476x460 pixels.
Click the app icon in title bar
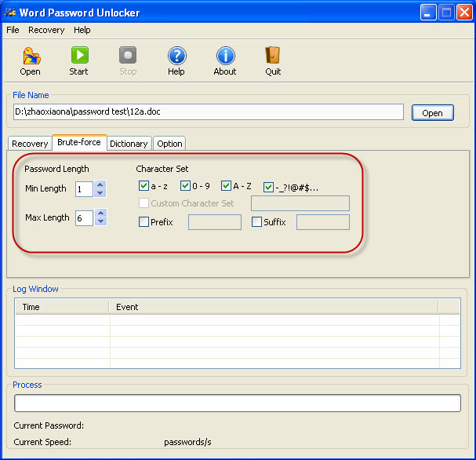click(x=11, y=12)
